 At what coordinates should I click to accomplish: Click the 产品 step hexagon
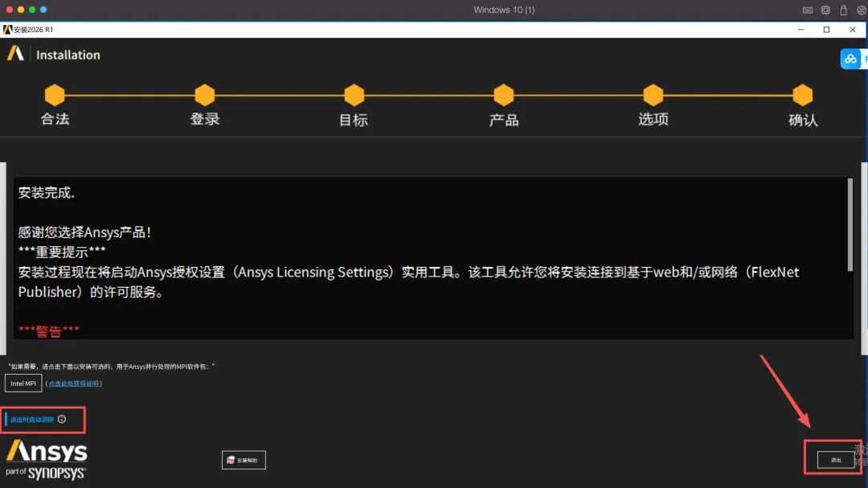coord(504,95)
